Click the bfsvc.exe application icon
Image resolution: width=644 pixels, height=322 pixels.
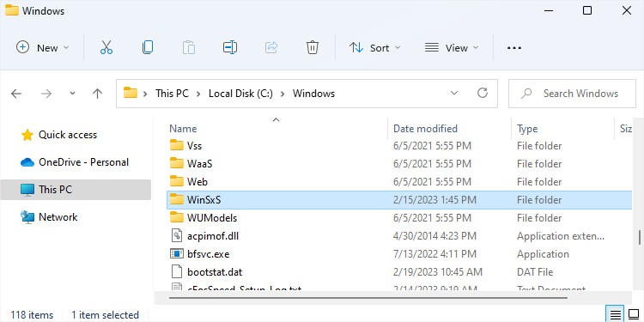176,254
